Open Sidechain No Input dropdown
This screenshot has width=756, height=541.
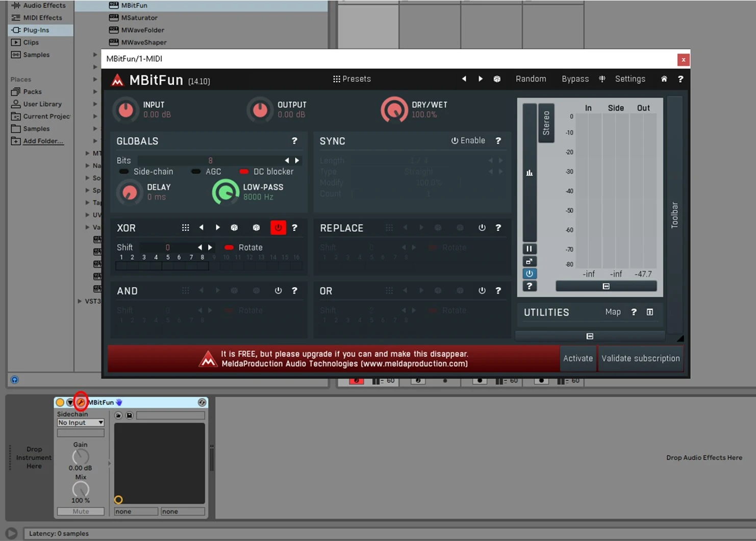coord(81,423)
